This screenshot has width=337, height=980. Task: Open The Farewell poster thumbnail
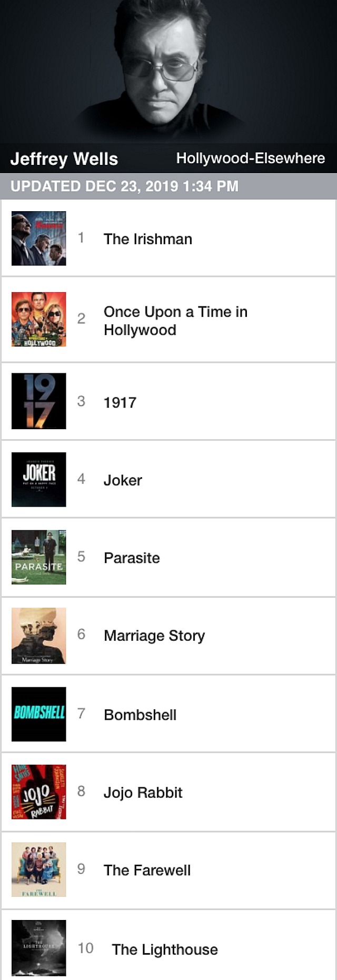39,869
